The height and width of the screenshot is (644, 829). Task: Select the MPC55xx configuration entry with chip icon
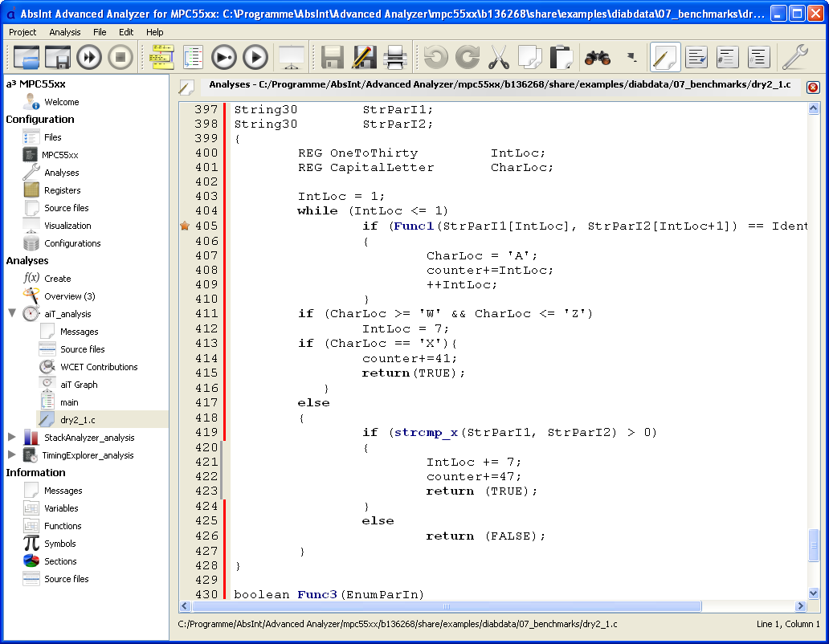pyautogui.click(x=51, y=155)
